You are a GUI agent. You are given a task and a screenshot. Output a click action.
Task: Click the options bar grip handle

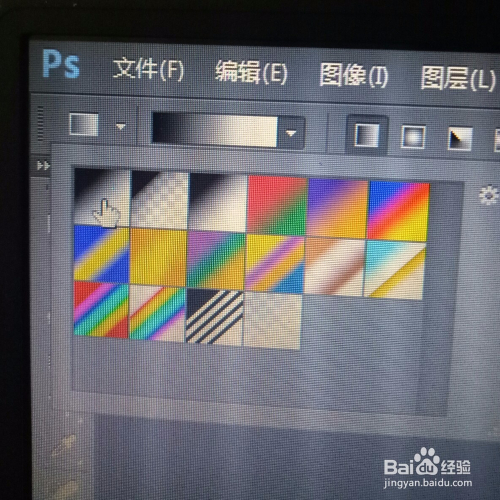(x=40, y=123)
